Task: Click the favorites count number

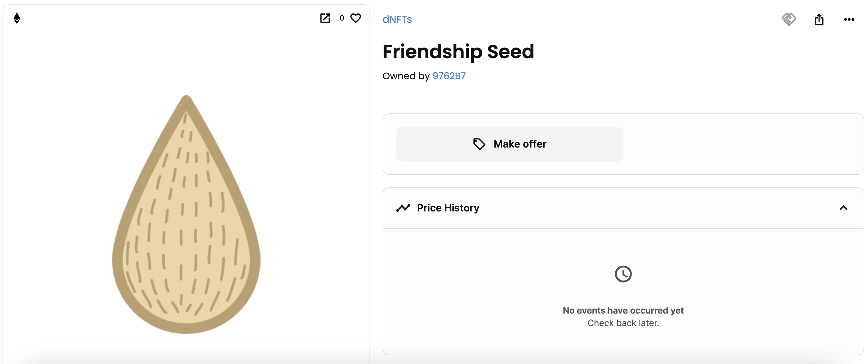Action: [x=342, y=18]
